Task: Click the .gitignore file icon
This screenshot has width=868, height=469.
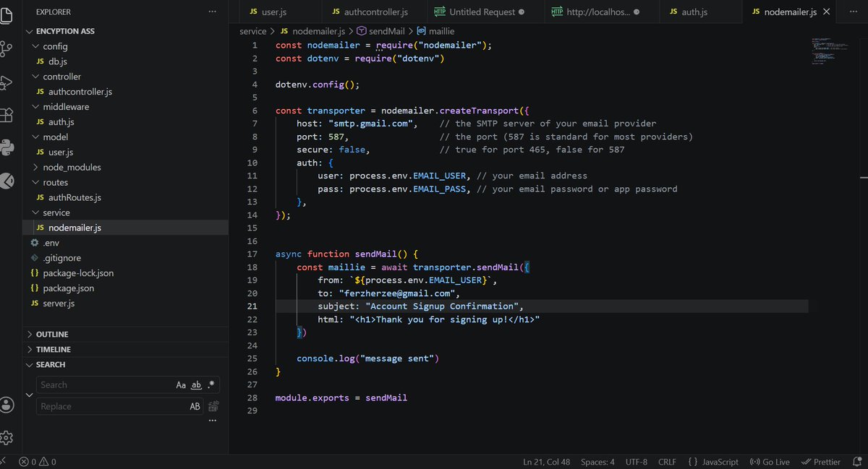Action: pos(35,258)
